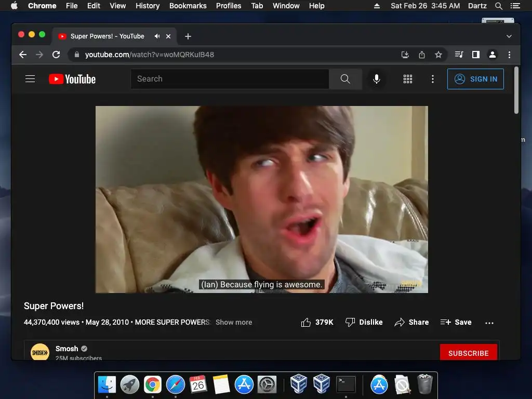This screenshot has width=532, height=399.
Task: Click in the YouTube search field
Action: click(230, 79)
